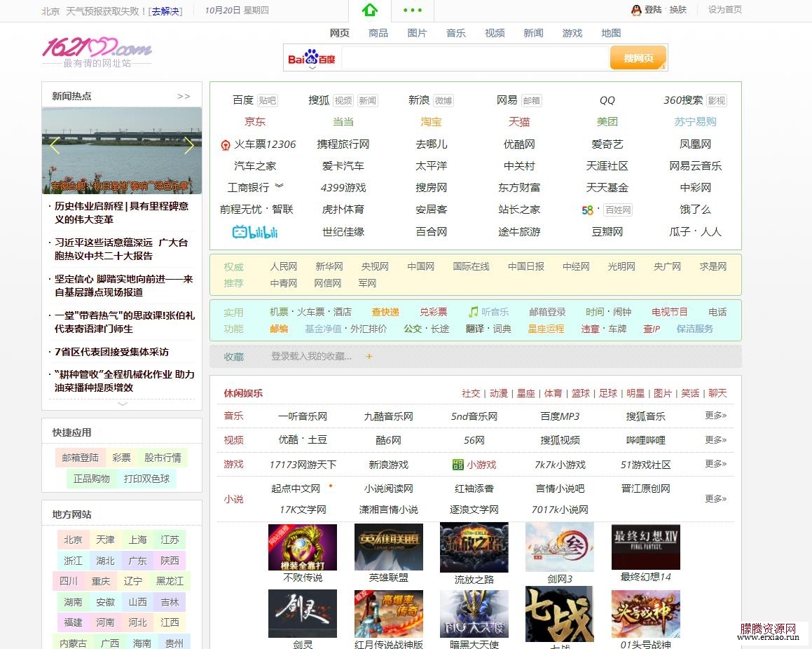812x649 pixels.
Task: Click the 去解决 weather link
Action: 166,11
